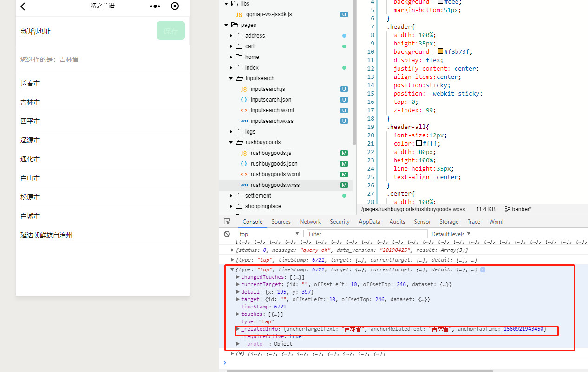Expand detail x: 195 property
The width and height of the screenshot is (588, 372).
coord(238,292)
